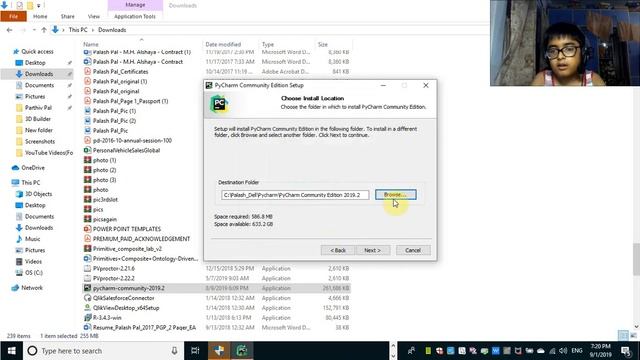Viewport: 640px width, 360px height.
Task: Select OneDrive in navigation pane
Action: [33, 168]
